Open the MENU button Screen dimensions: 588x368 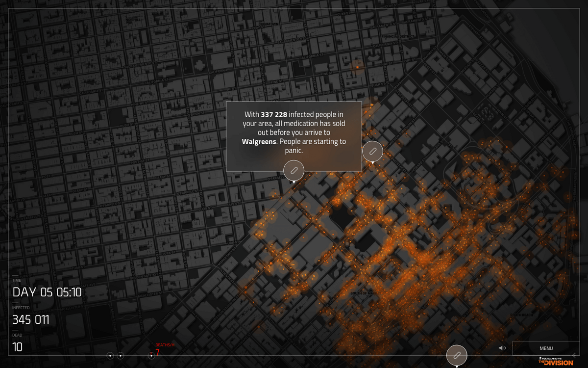coord(546,348)
